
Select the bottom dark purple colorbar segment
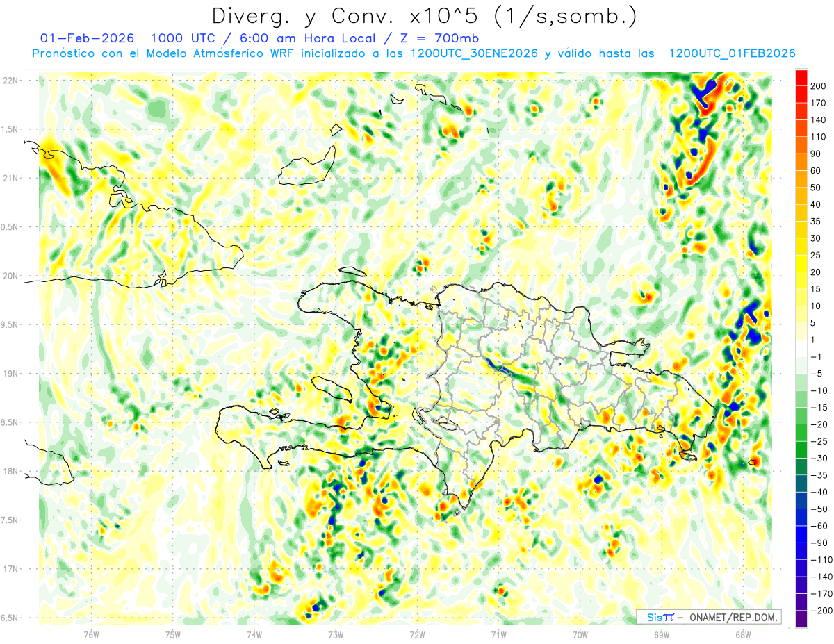pyautogui.click(x=801, y=619)
